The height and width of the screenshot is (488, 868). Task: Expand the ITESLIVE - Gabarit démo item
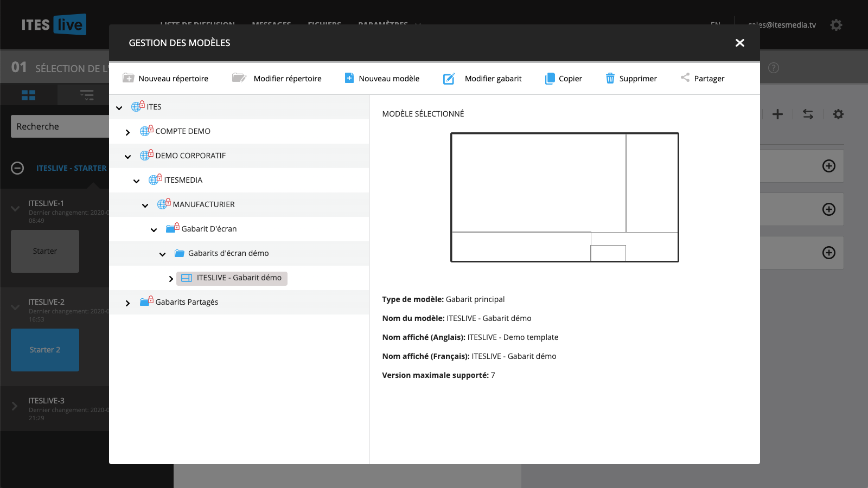click(171, 278)
